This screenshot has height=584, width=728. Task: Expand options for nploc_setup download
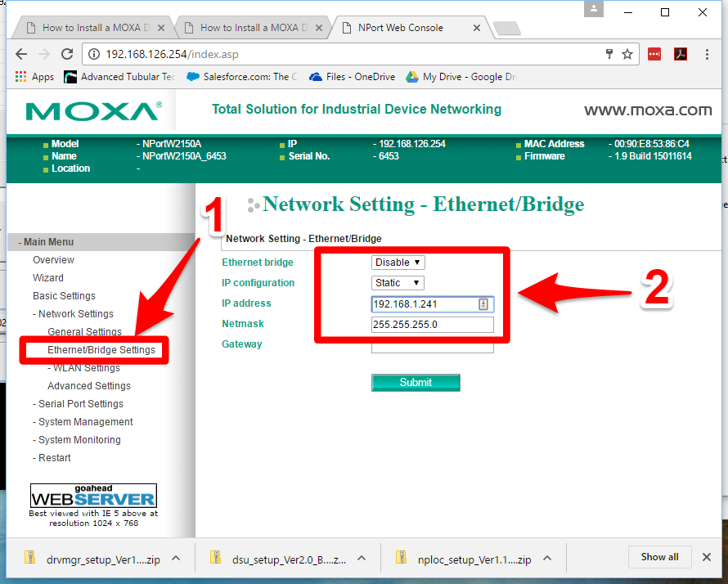click(547, 559)
